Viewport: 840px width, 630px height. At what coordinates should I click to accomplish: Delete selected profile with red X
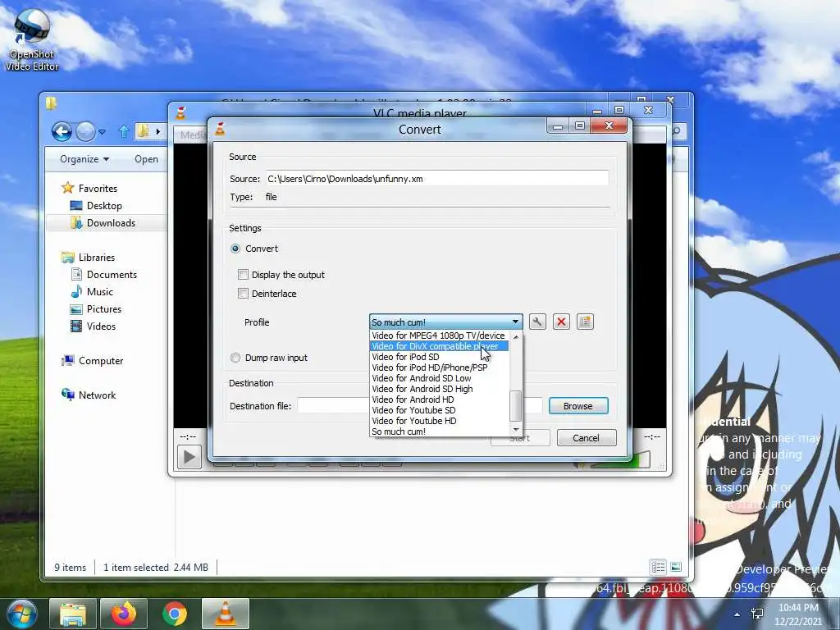click(x=561, y=322)
